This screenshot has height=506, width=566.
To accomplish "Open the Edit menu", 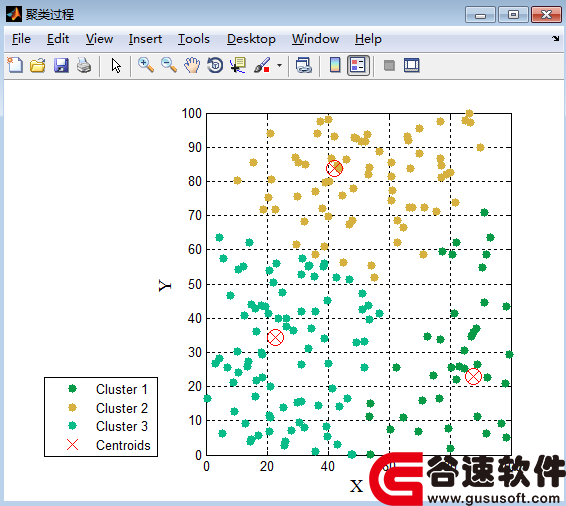I will [x=58, y=39].
